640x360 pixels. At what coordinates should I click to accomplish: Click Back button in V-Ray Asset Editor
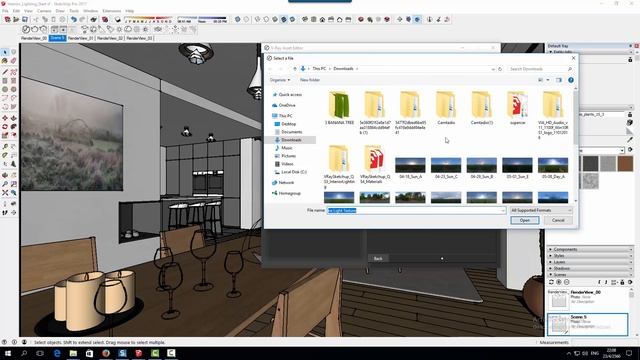point(378,258)
